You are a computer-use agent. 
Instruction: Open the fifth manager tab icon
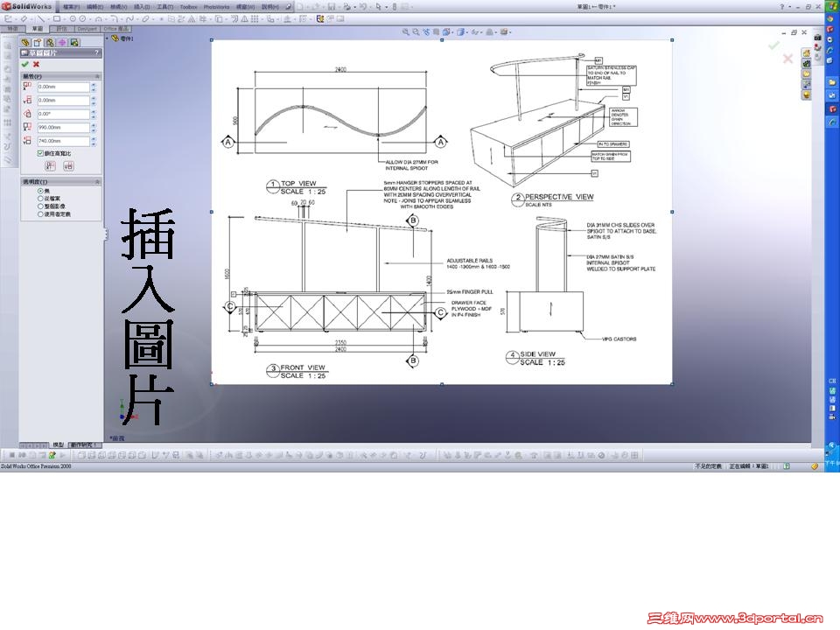point(74,42)
